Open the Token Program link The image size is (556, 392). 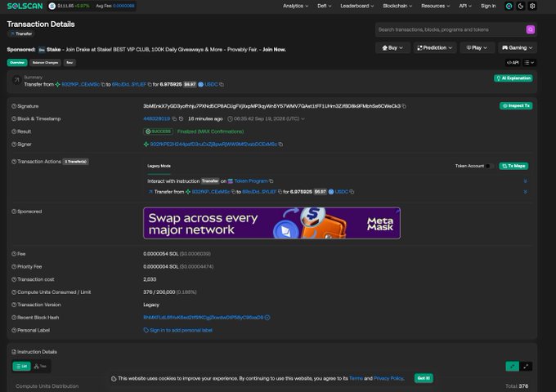[251, 181]
